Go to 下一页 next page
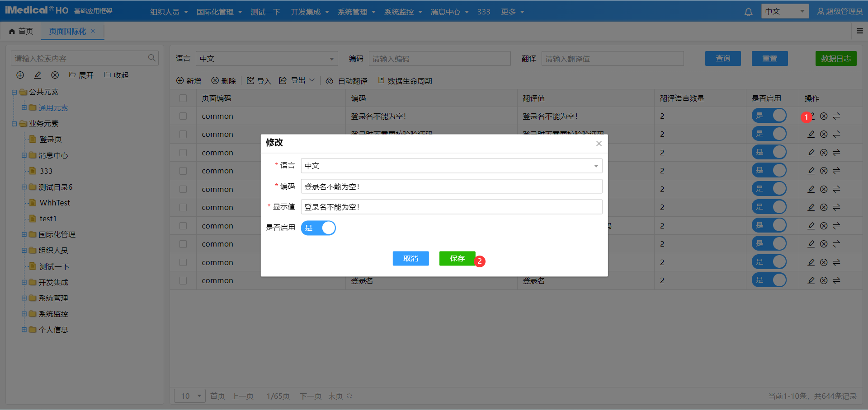The height and width of the screenshot is (410, 868). pyautogui.click(x=311, y=396)
